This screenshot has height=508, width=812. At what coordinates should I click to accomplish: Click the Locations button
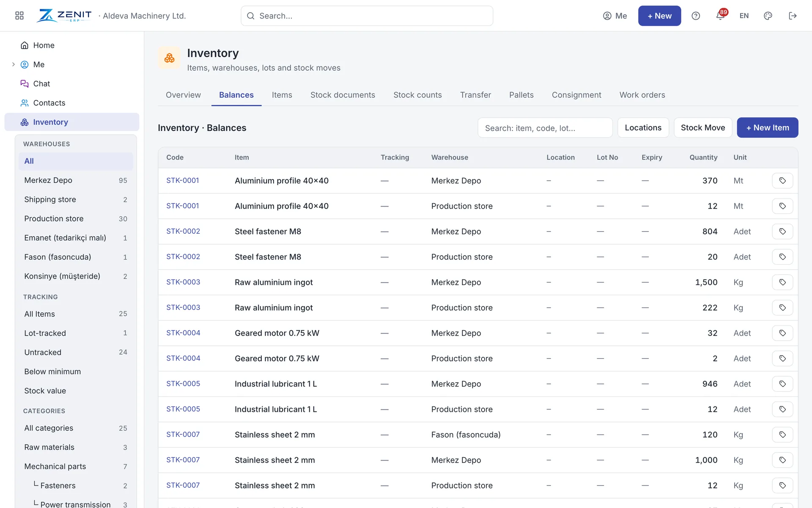click(x=643, y=127)
